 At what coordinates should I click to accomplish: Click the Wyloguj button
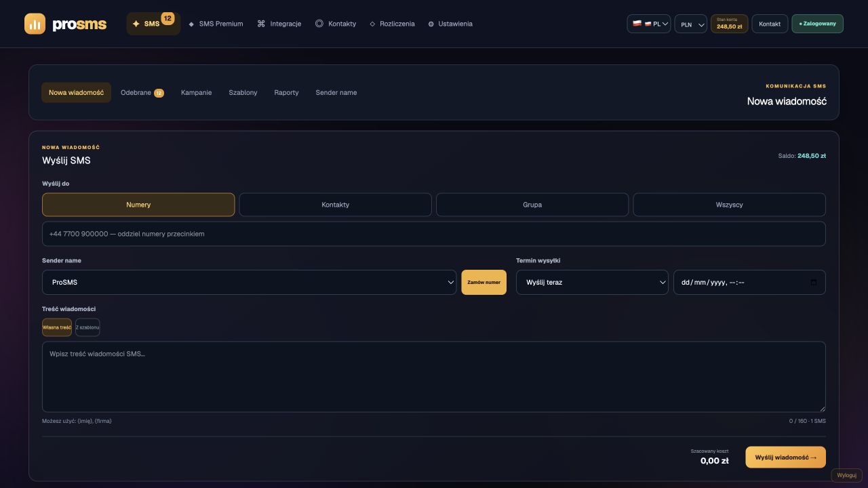(x=847, y=476)
